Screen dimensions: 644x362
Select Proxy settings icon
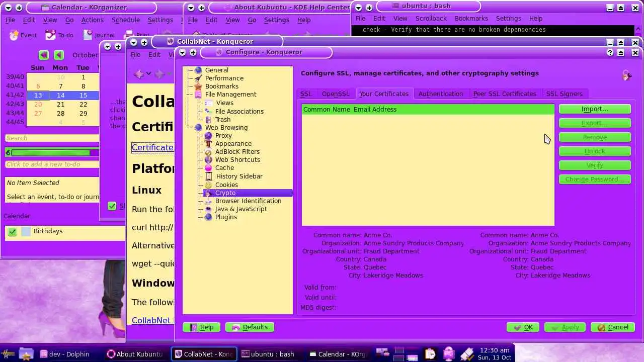click(208, 135)
